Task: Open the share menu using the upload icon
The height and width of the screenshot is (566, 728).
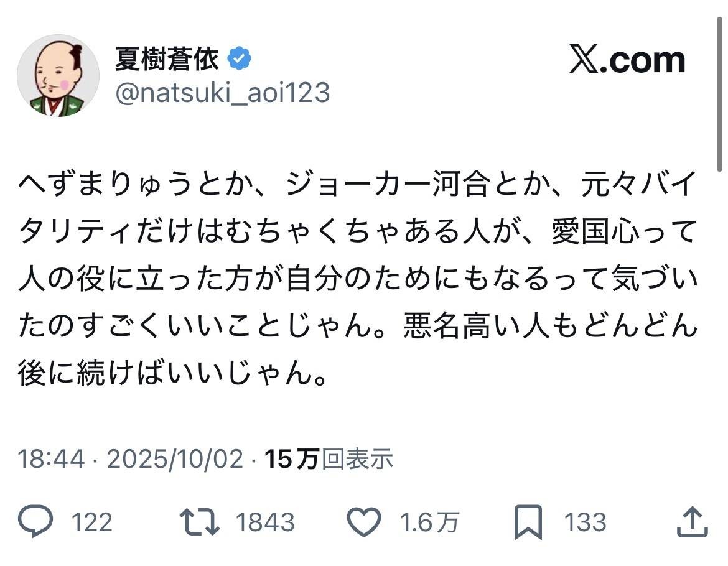Action: point(691,522)
